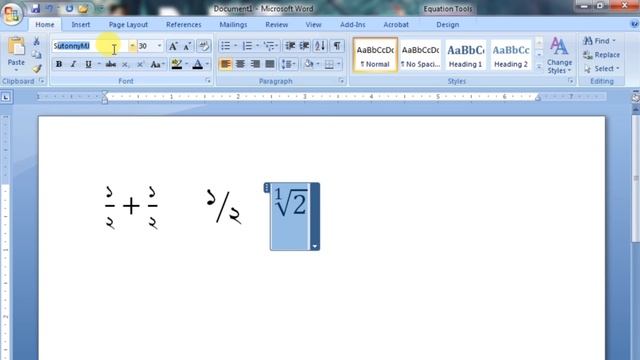Click Replace in Editing group
Screen dimensions: 640x360
[x=602, y=55]
